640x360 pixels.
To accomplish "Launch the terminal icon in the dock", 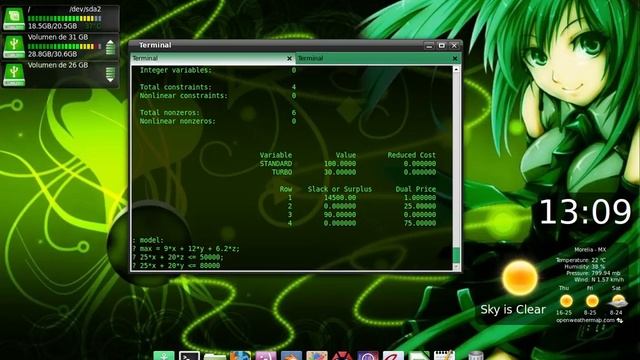I will [x=189, y=356].
